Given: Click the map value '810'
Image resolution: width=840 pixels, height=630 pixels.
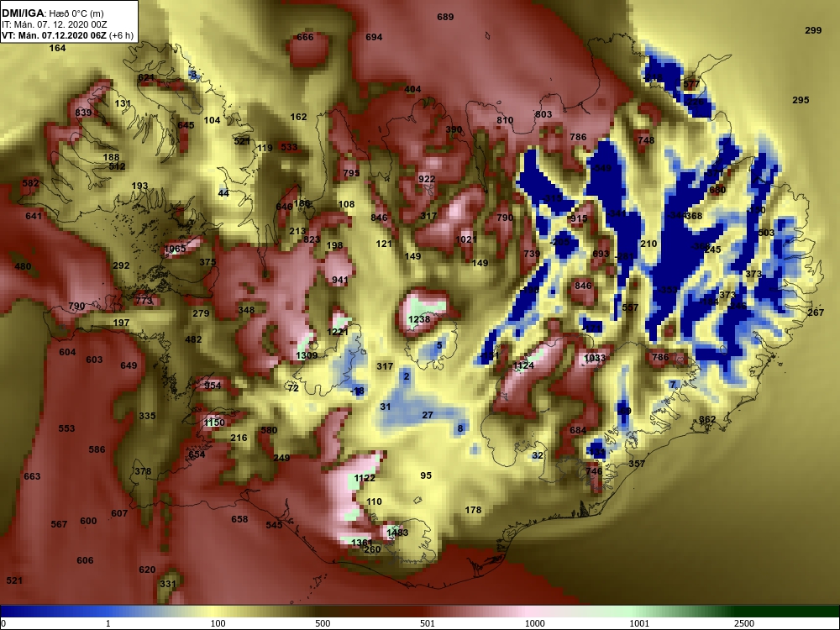Looking at the screenshot, I should coord(505,120).
